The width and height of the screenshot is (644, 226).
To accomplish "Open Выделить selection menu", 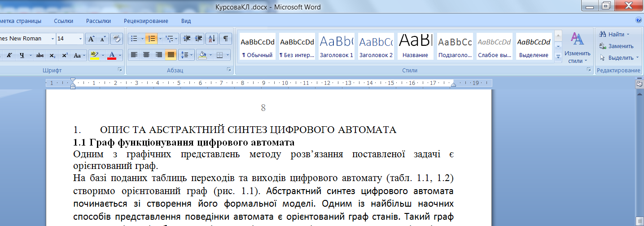I will pos(619,58).
